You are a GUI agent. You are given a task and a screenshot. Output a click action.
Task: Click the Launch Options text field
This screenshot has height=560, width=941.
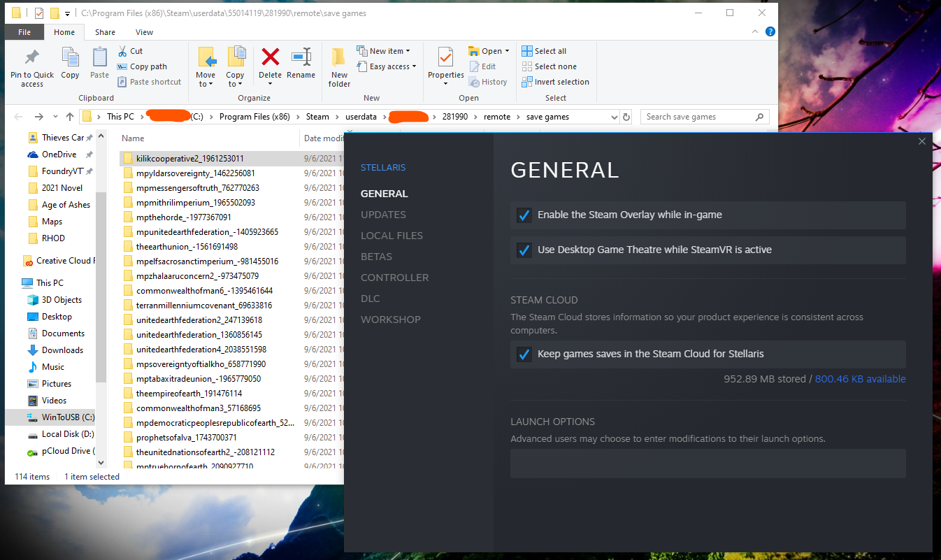(x=707, y=464)
